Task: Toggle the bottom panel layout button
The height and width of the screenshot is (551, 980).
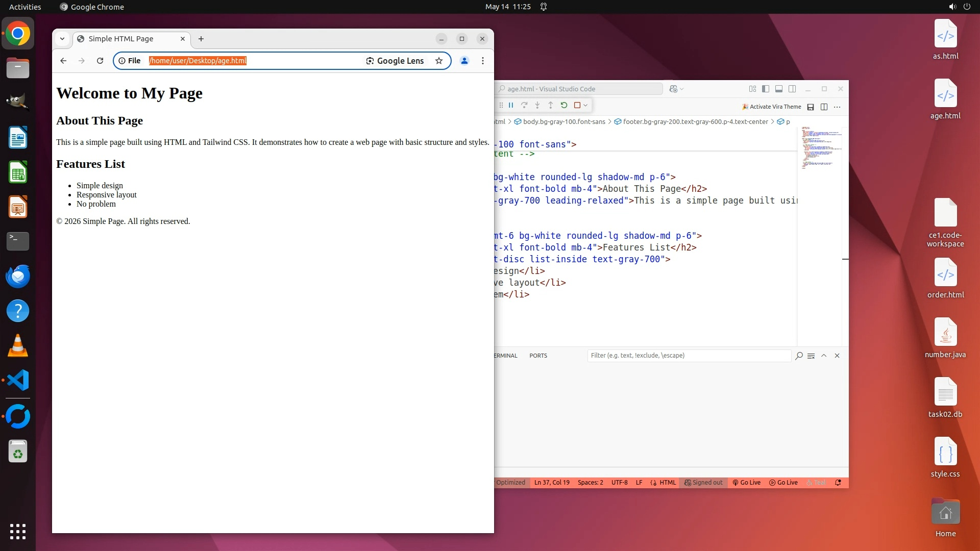Action: [779, 89]
